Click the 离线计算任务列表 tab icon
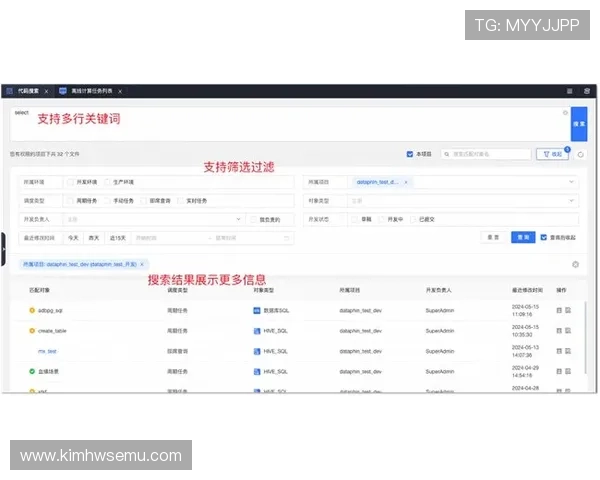 63,91
